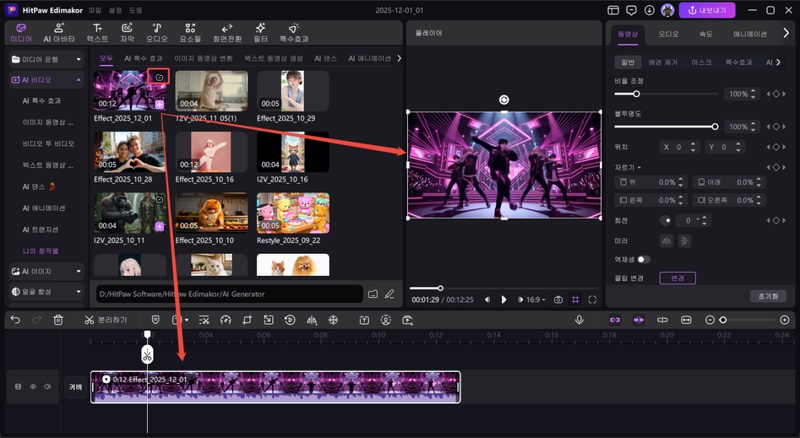Toggle track visibility eye icon
This screenshot has width=800, height=438.
click(x=32, y=386)
